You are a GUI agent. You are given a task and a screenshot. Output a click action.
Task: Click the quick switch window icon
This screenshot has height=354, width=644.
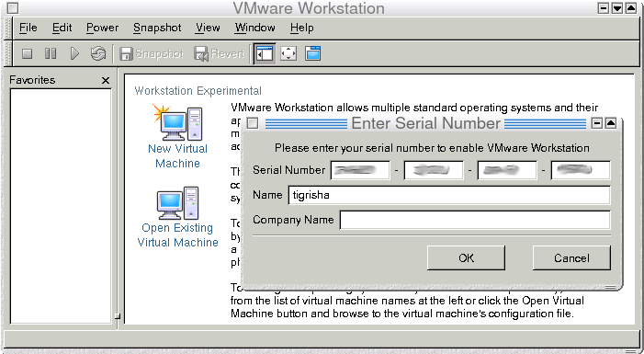(x=312, y=53)
